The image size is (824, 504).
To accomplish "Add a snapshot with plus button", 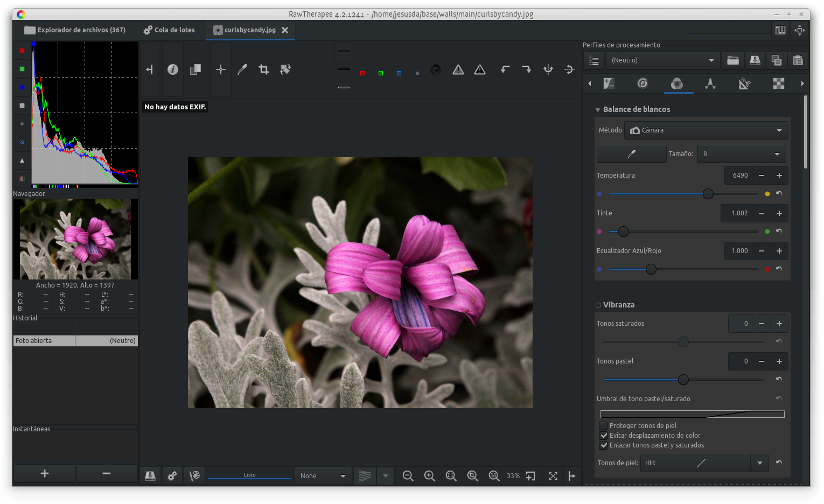I will 45,473.
